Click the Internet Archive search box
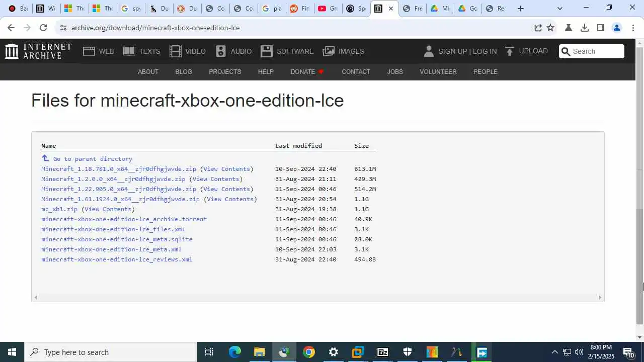 point(592,51)
